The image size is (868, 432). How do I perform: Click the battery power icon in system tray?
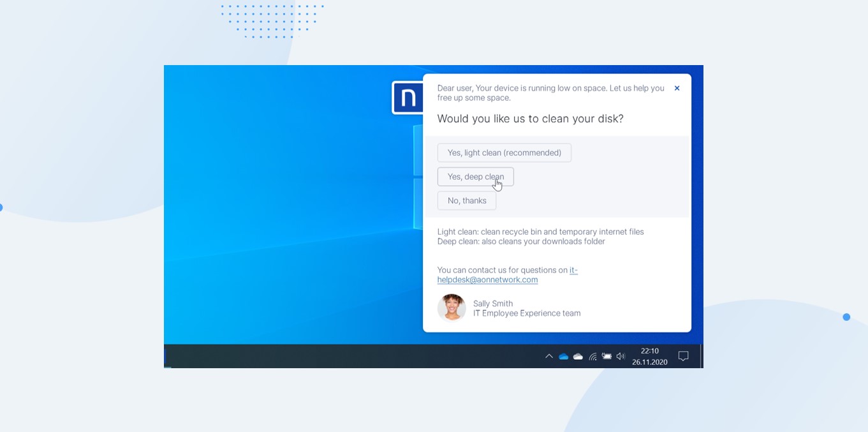(x=607, y=356)
